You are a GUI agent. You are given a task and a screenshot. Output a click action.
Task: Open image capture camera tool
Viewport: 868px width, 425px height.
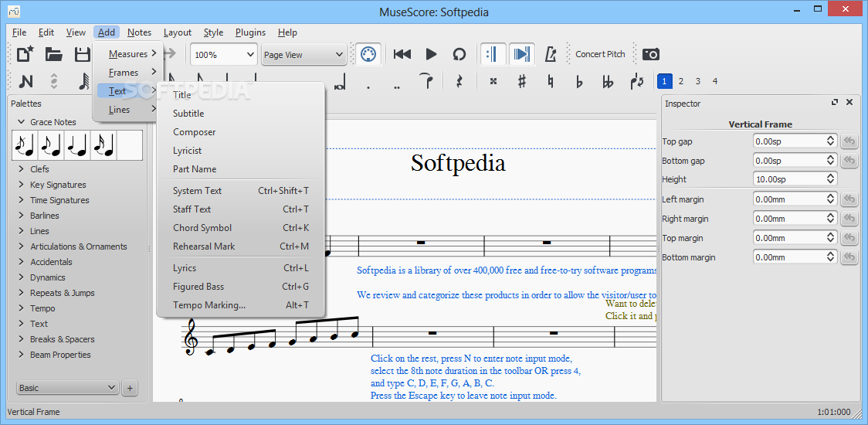pyautogui.click(x=651, y=54)
